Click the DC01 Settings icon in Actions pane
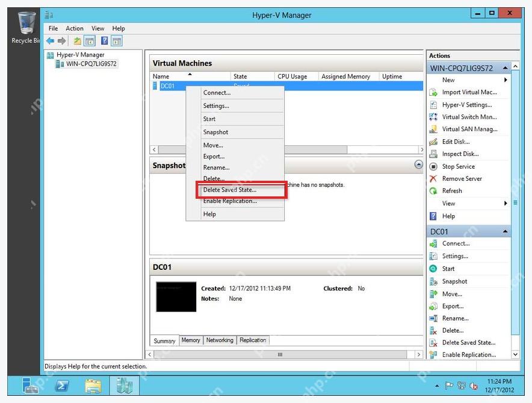This screenshot has width=532, height=403. click(x=433, y=256)
